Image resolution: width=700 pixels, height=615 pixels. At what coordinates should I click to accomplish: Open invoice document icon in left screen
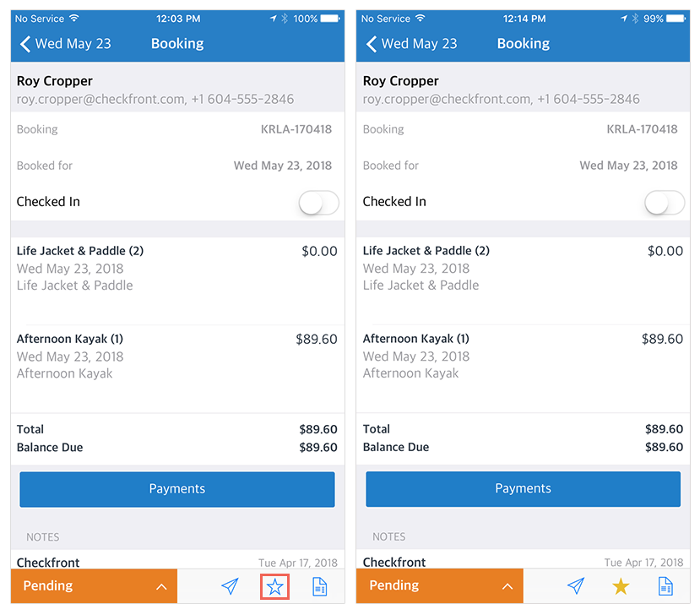[x=320, y=586]
